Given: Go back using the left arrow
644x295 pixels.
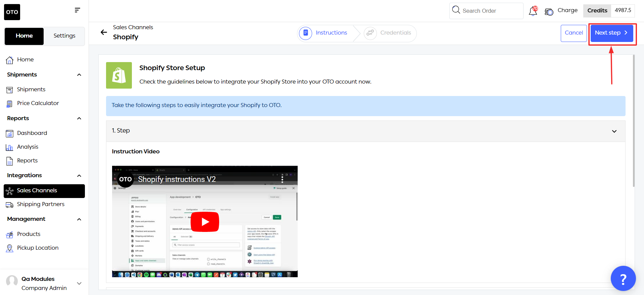Looking at the screenshot, I should 104,32.
